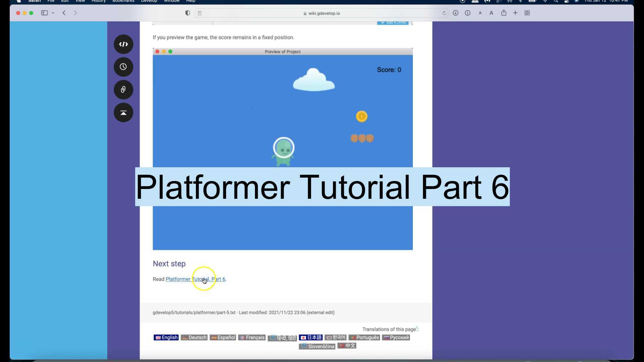Open the Bookmarks menu
Viewport: 644px width, 362px height.
(x=123, y=1)
